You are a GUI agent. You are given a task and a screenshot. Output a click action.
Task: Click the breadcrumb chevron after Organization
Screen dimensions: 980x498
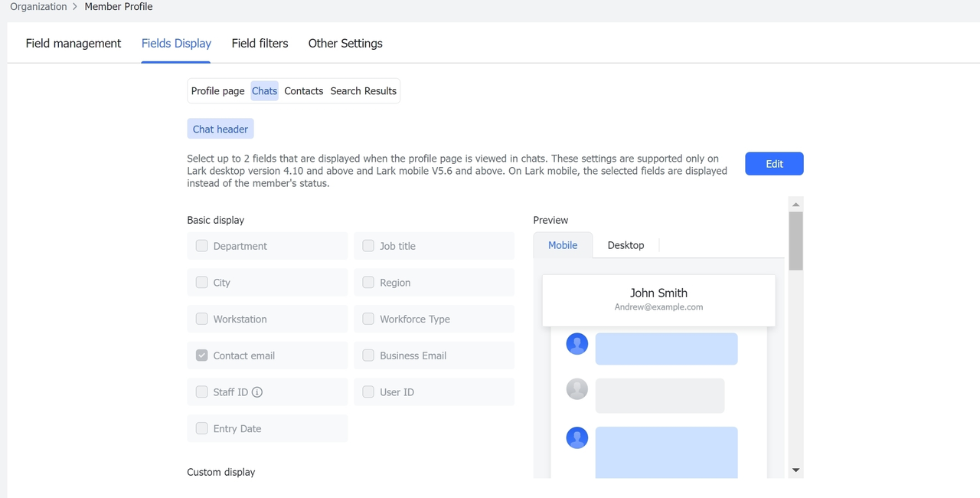point(75,7)
